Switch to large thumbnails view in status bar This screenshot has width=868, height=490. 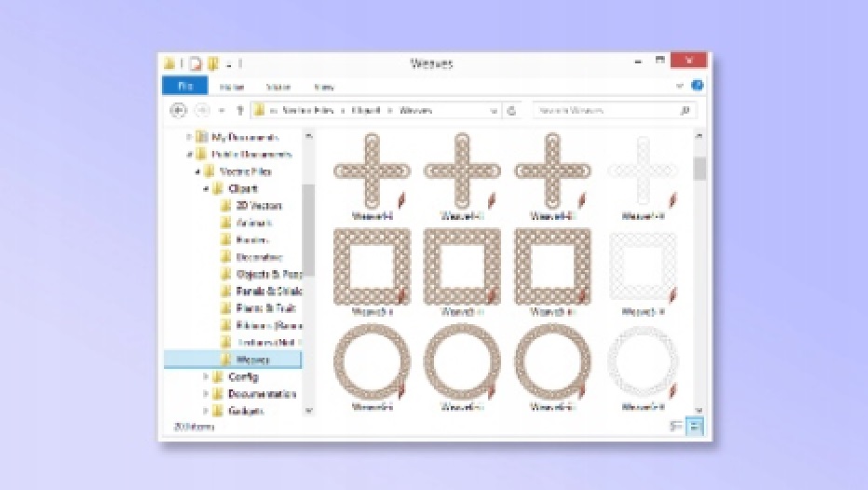695,426
